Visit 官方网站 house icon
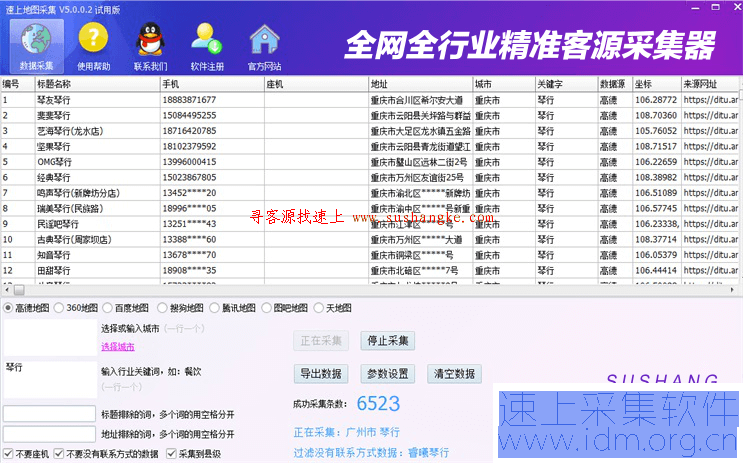Viewport: 743px width, 463px height. 264,47
